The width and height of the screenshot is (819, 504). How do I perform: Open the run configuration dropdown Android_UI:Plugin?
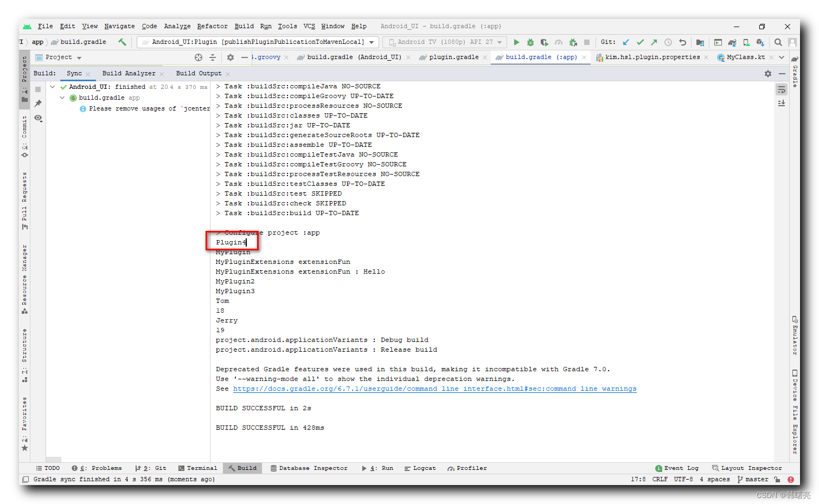coord(258,42)
